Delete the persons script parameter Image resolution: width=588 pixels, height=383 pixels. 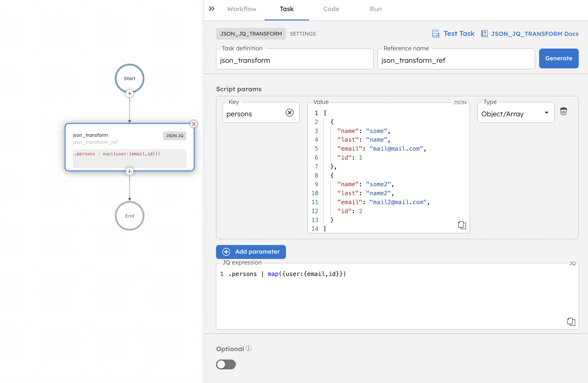click(x=564, y=111)
